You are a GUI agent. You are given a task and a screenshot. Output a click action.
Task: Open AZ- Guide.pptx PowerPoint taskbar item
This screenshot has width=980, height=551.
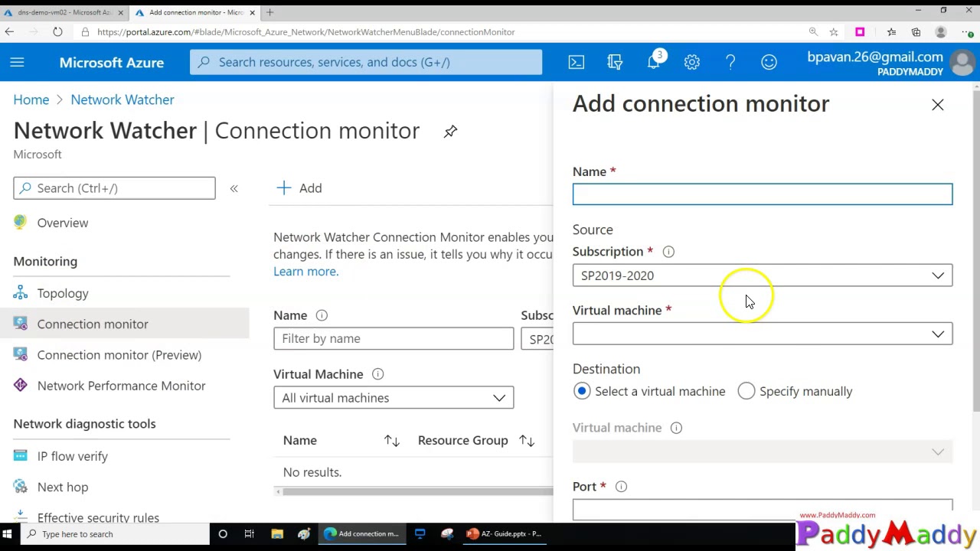tap(504, 534)
